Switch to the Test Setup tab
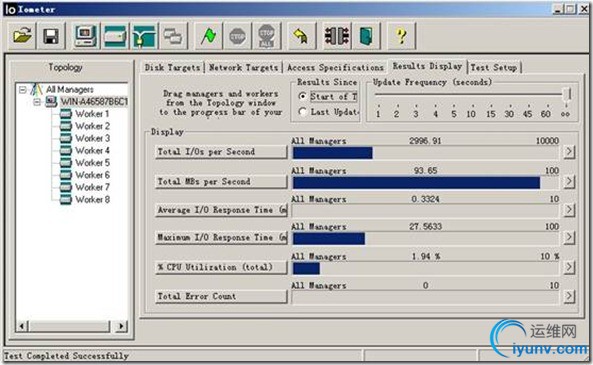The width and height of the screenshot is (593, 365). (x=494, y=68)
